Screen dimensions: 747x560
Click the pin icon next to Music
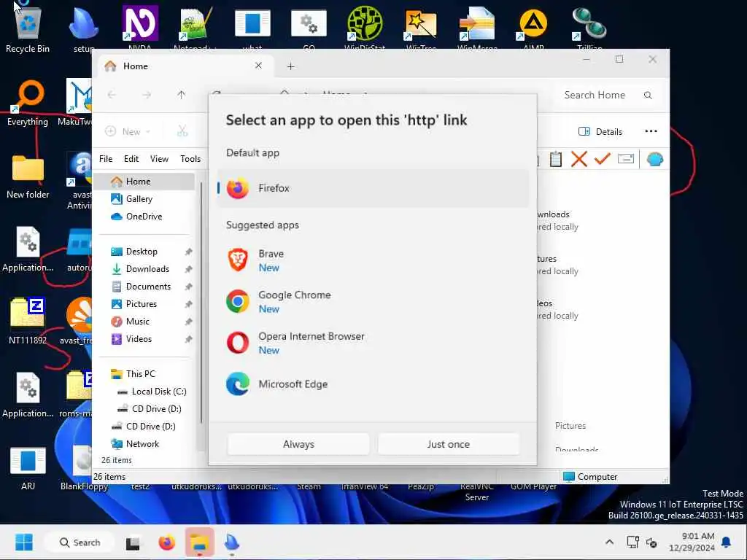(189, 322)
